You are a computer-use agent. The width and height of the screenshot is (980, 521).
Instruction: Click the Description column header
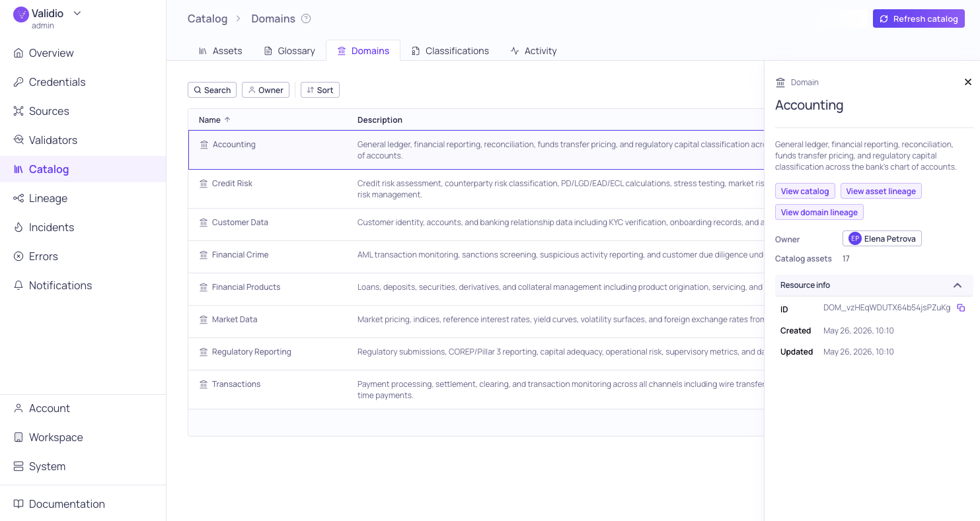380,120
